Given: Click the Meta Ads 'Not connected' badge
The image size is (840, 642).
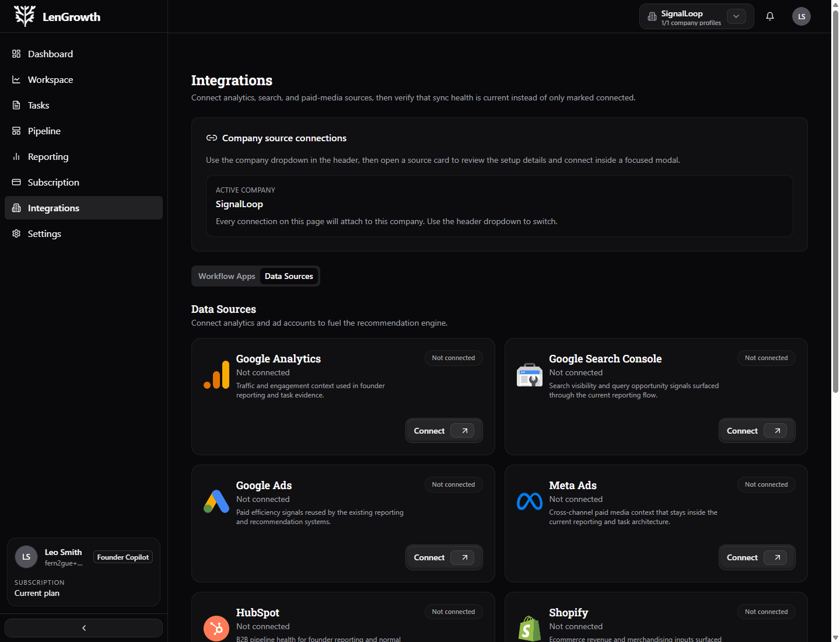Looking at the screenshot, I should (x=766, y=484).
